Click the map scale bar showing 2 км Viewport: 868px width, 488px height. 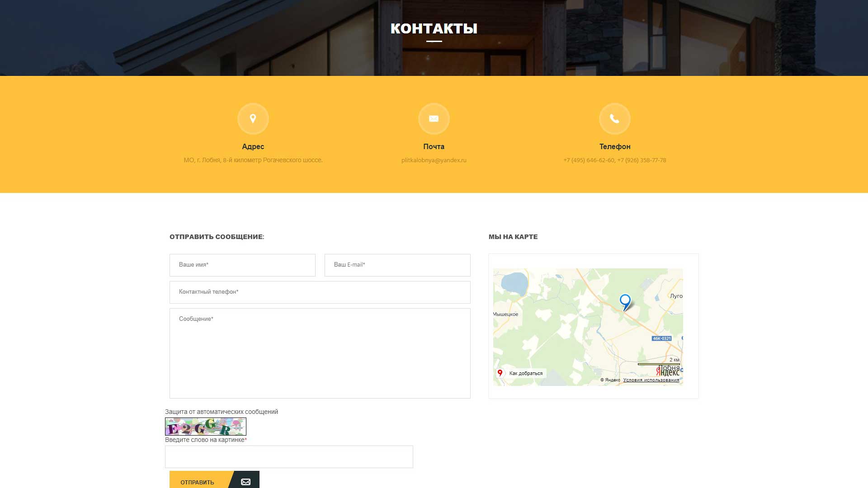(x=660, y=361)
